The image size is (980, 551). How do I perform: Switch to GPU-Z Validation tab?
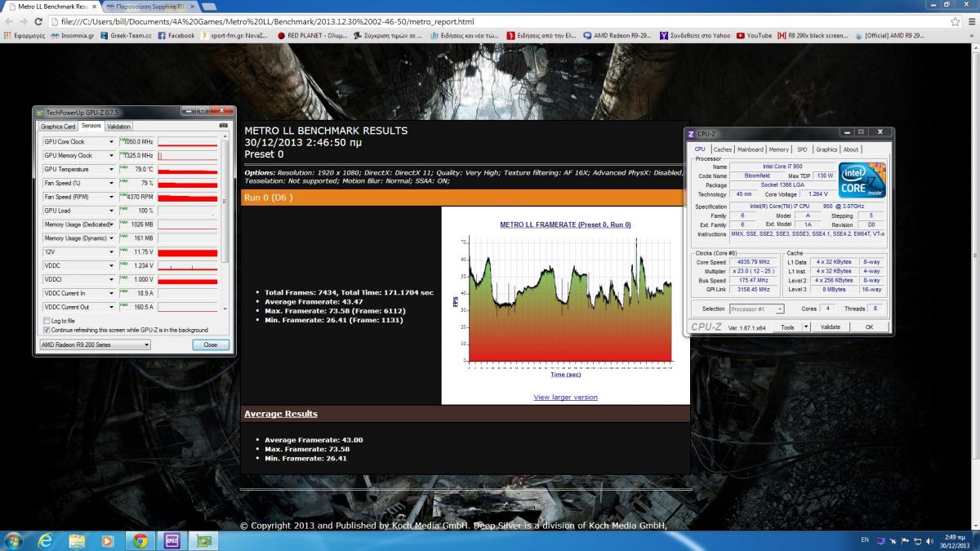pos(118,127)
